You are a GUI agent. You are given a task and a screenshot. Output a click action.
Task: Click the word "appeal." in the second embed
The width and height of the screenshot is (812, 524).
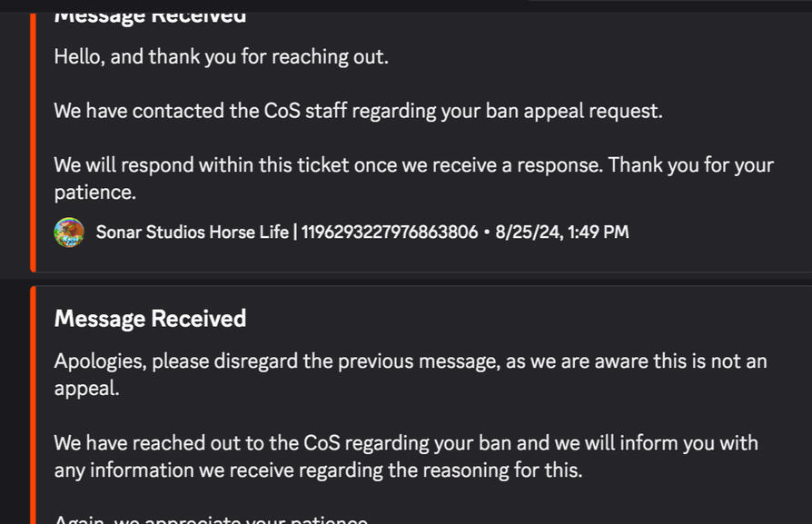click(86, 389)
